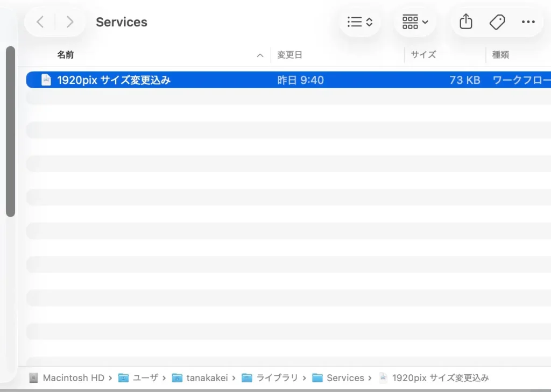Sort by サイズ column header
The image size is (551, 392).
click(423, 55)
